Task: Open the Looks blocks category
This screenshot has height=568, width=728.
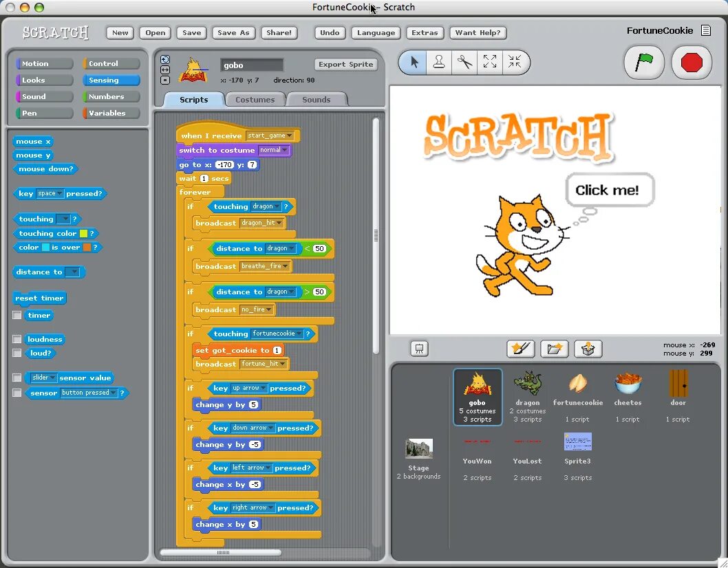Action: 44,80
